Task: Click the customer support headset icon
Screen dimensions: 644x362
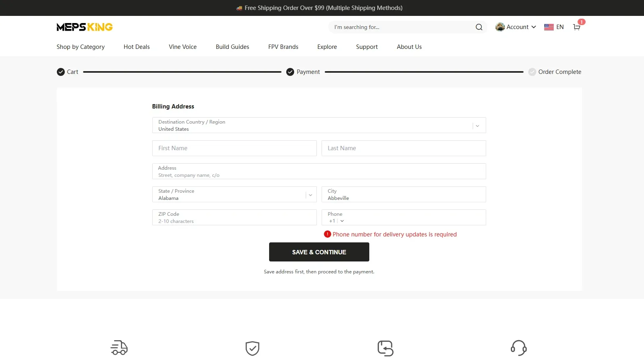Action: coord(518,348)
